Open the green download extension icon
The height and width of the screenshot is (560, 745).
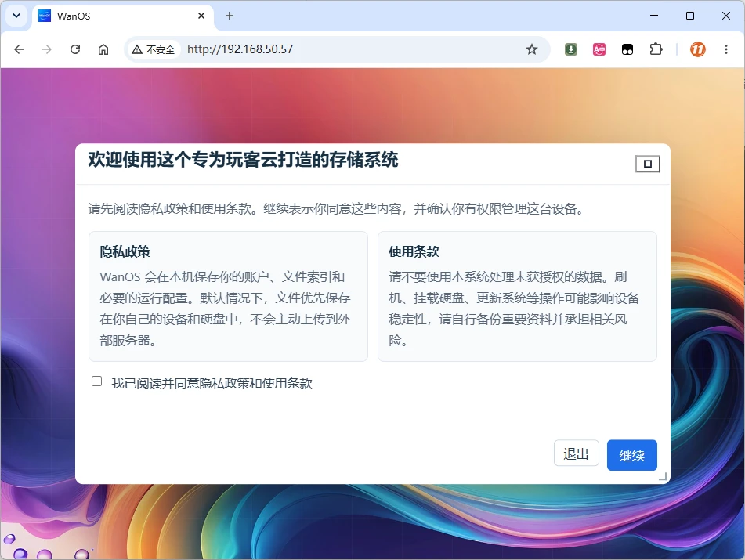tap(571, 49)
